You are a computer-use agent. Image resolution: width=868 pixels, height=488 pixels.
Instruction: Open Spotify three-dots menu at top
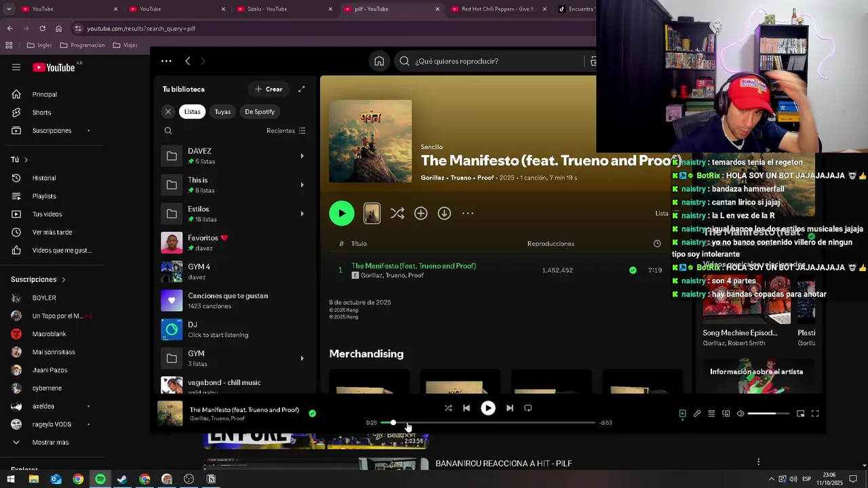tap(166, 61)
